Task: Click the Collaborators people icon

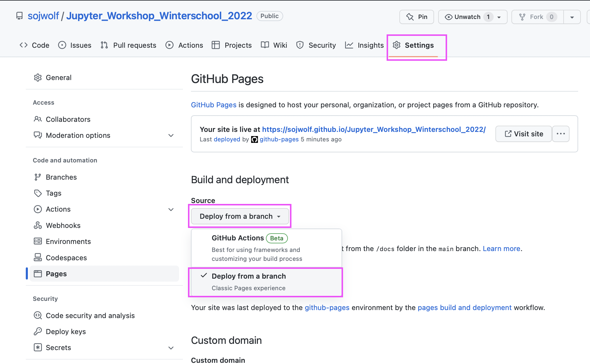Action: [x=38, y=119]
